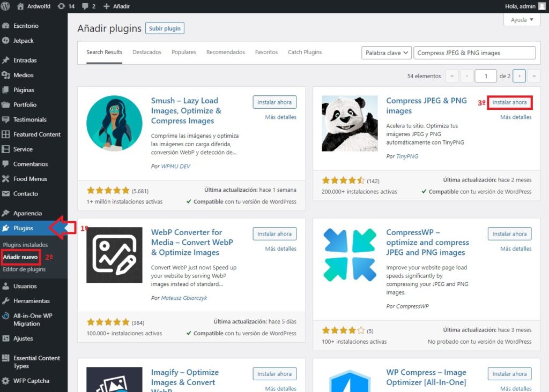
Task: Switch to Catch Plugins tab
Action: click(x=305, y=52)
